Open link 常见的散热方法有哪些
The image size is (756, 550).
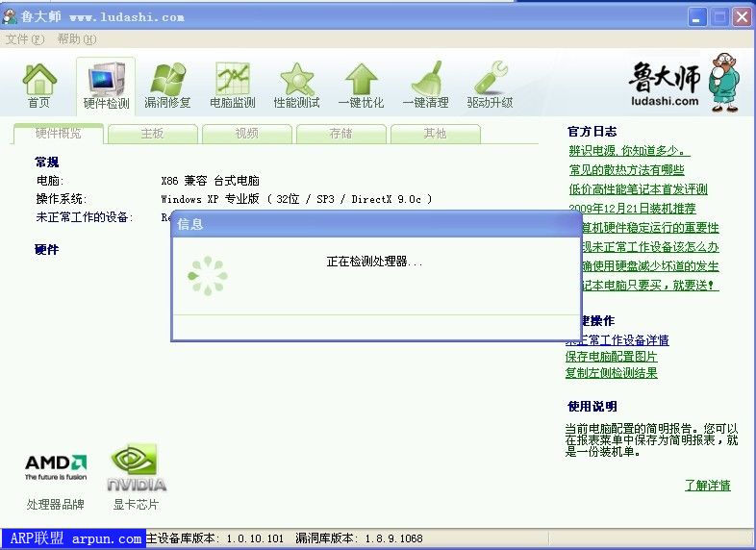(x=626, y=170)
